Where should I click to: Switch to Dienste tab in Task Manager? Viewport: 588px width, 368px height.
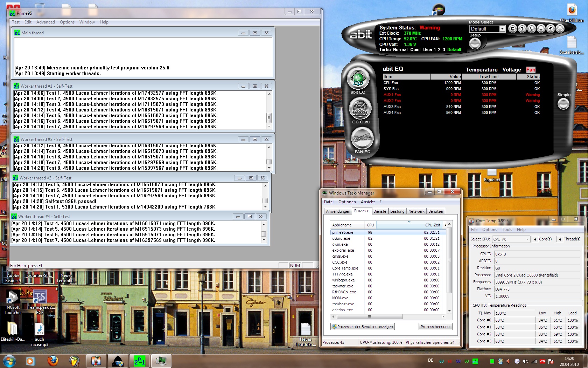coord(380,211)
